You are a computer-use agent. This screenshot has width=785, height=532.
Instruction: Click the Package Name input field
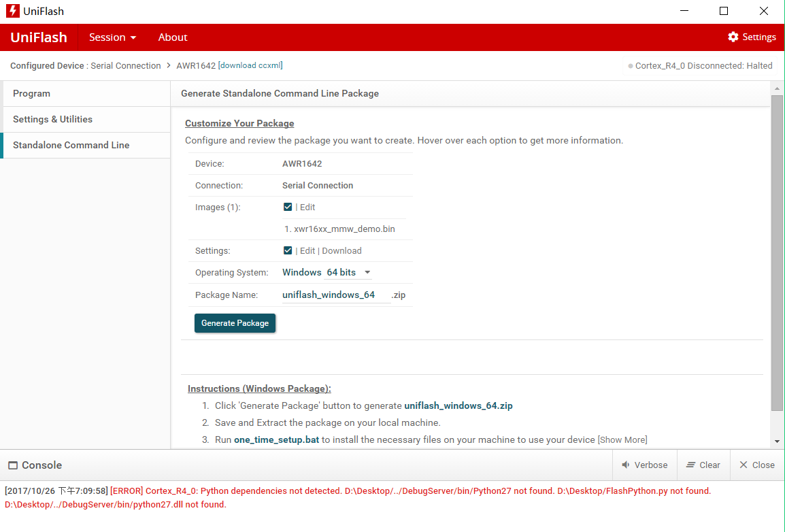click(336, 295)
